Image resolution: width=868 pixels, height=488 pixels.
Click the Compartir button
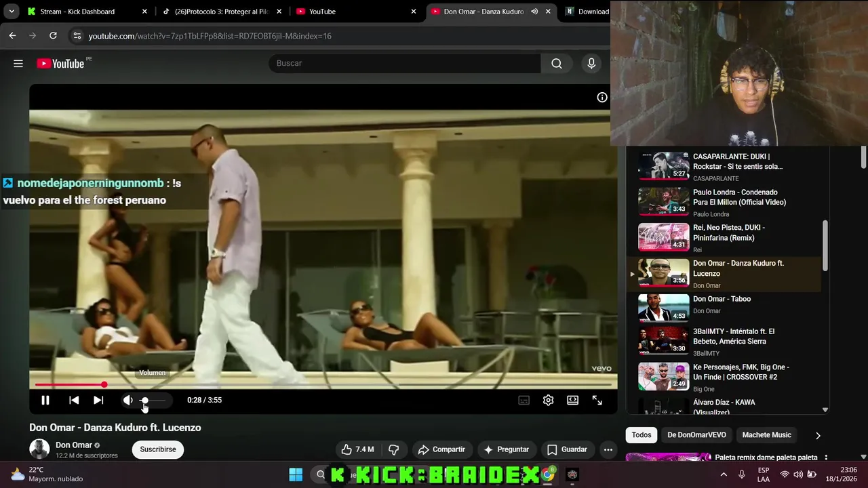tap(441, 449)
